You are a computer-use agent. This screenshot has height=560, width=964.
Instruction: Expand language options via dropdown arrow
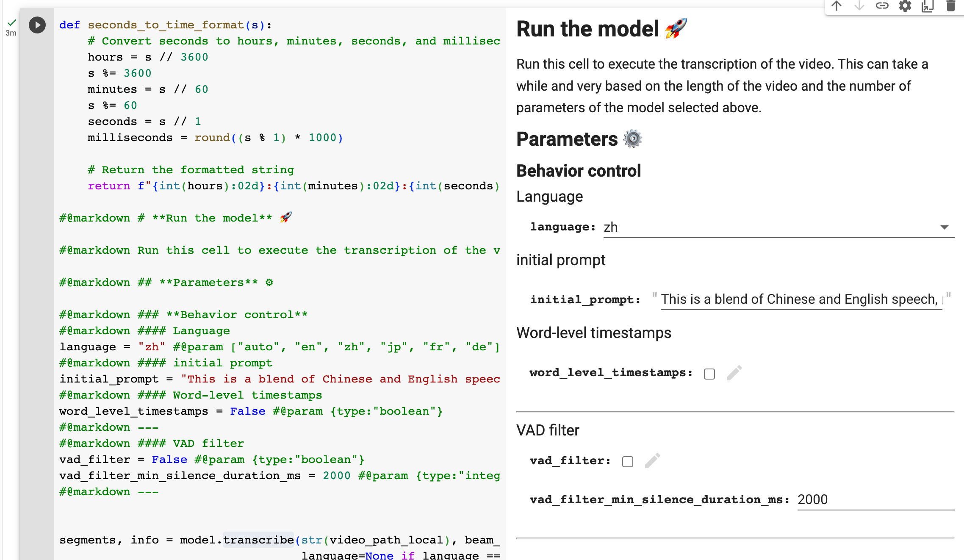tap(946, 227)
